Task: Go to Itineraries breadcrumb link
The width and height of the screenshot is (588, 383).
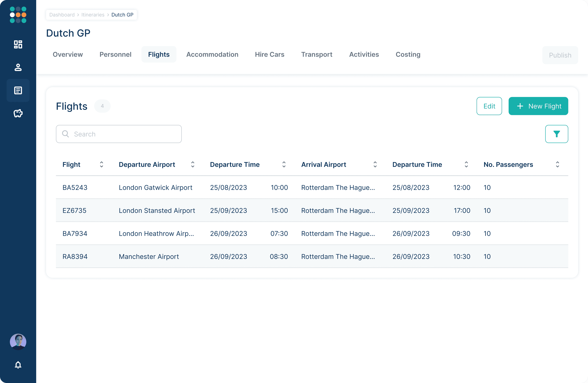Action: (x=93, y=15)
